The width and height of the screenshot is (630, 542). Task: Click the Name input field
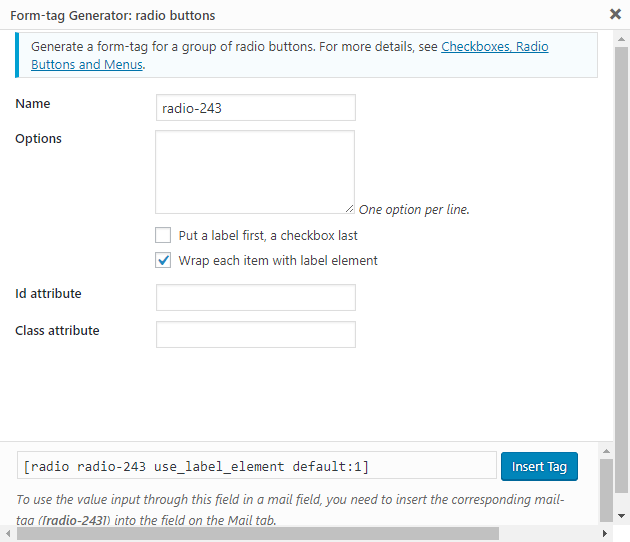click(x=256, y=107)
